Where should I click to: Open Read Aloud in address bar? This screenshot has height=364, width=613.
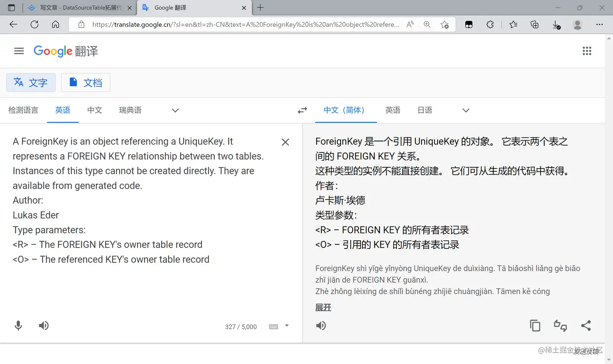[410, 24]
